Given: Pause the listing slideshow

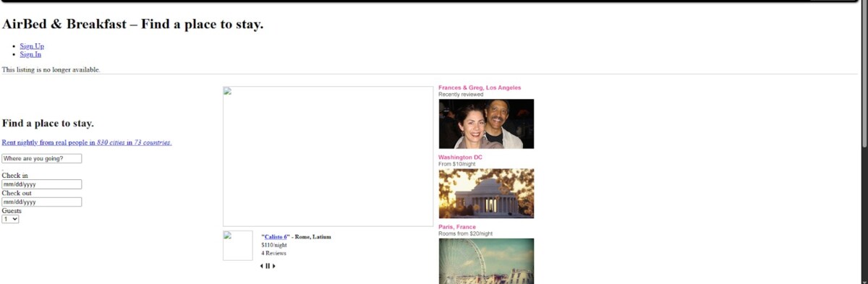Looking at the screenshot, I should pos(268,266).
